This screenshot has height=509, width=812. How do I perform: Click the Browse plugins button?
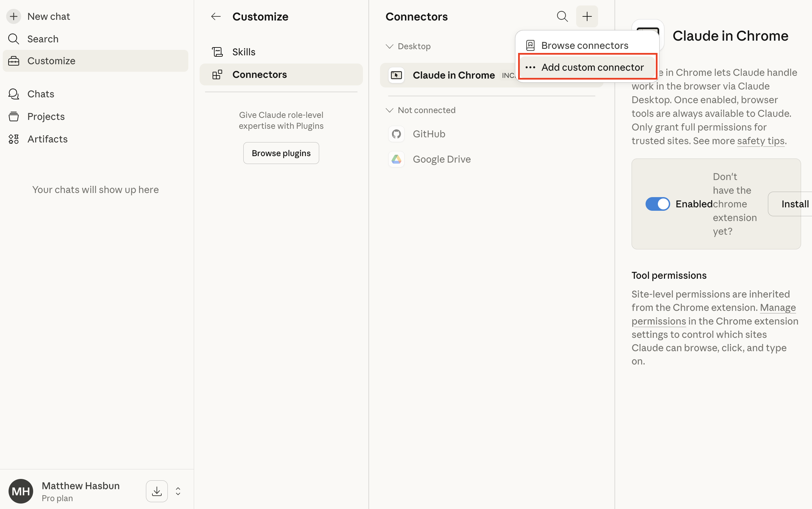click(281, 153)
